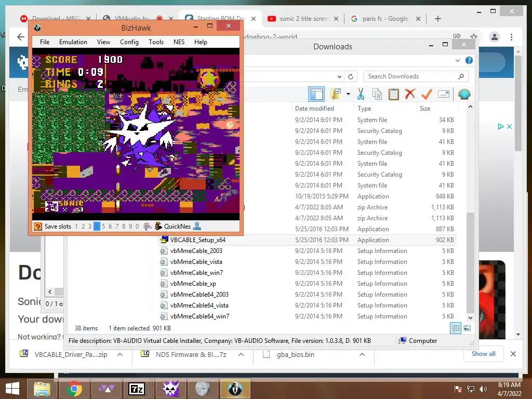Open BizHawk Emulation menu

(x=73, y=42)
